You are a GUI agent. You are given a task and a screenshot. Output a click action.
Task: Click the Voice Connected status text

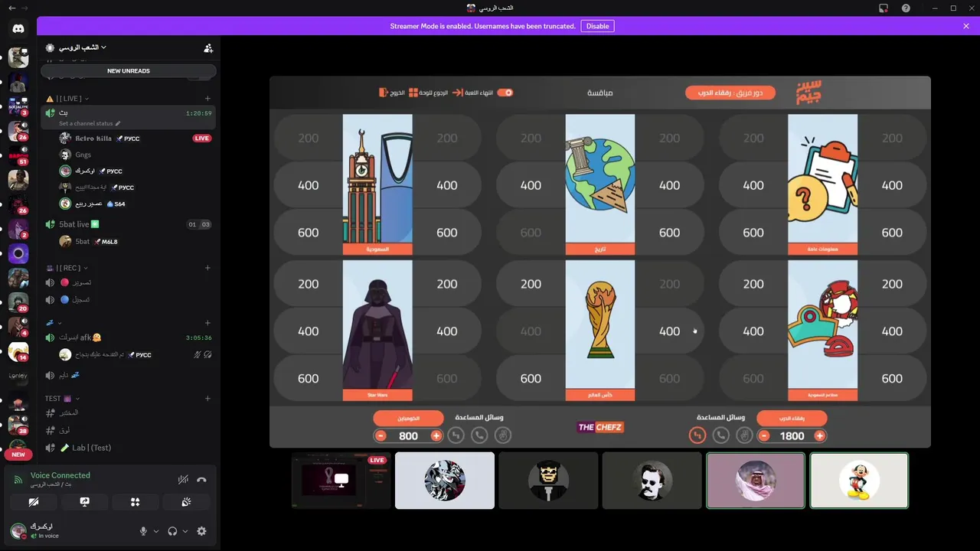(x=60, y=475)
